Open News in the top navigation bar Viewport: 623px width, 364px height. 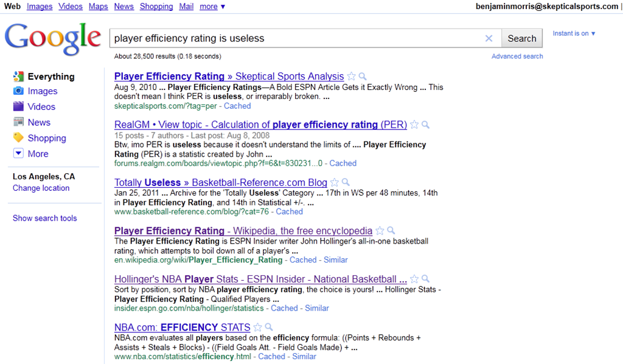[124, 7]
